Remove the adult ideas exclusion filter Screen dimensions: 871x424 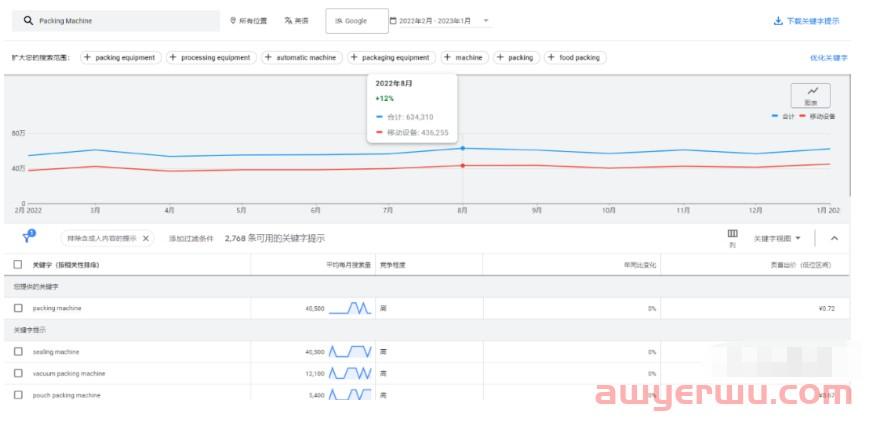[x=146, y=238]
